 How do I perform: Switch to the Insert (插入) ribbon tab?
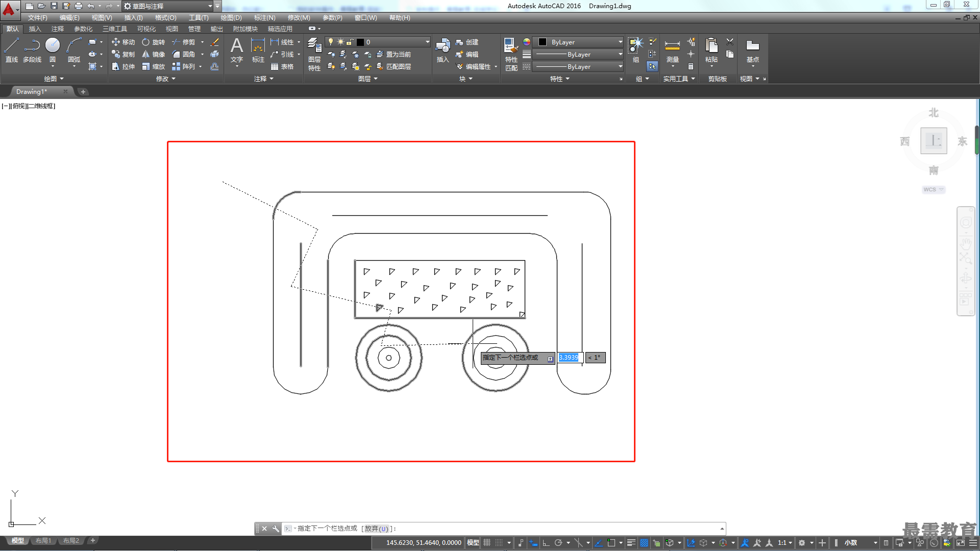coord(35,29)
